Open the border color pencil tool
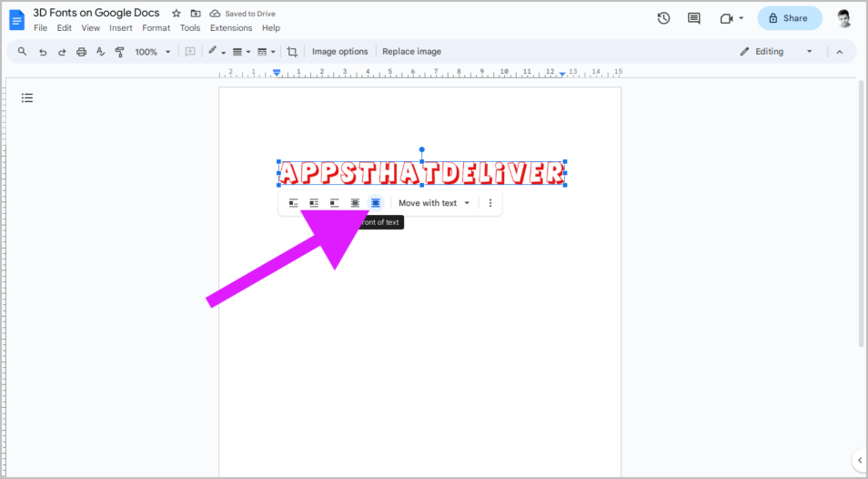The height and width of the screenshot is (479, 868). [212, 52]
